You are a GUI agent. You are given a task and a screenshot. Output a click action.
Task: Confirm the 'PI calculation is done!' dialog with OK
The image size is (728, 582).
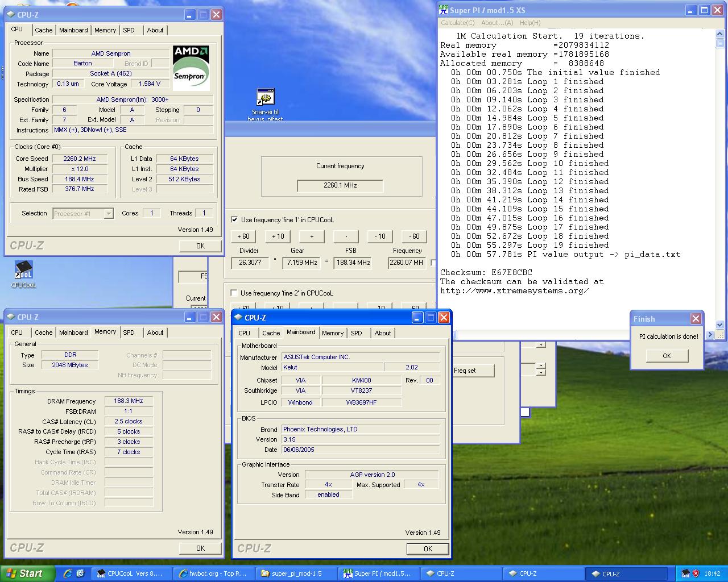click(667, 356)
